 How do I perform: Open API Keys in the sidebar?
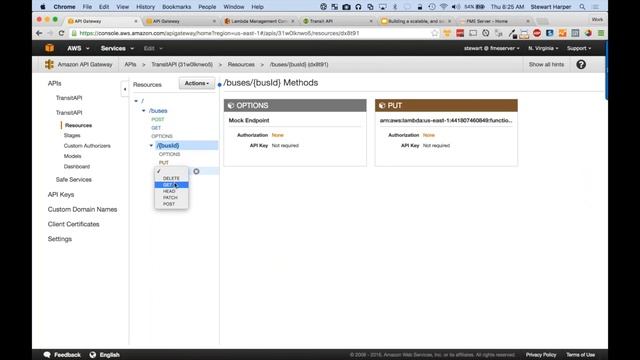click(x=61, y=195)
